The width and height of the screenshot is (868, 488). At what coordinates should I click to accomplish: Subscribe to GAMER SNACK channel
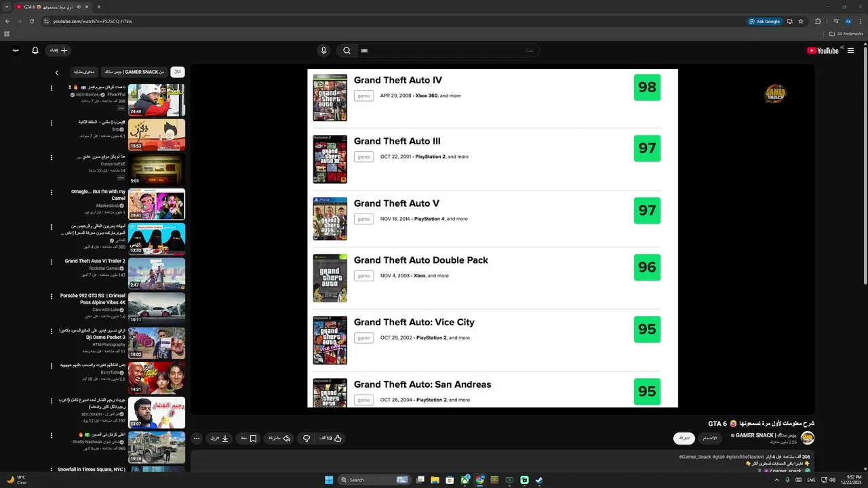coord(684,439)
